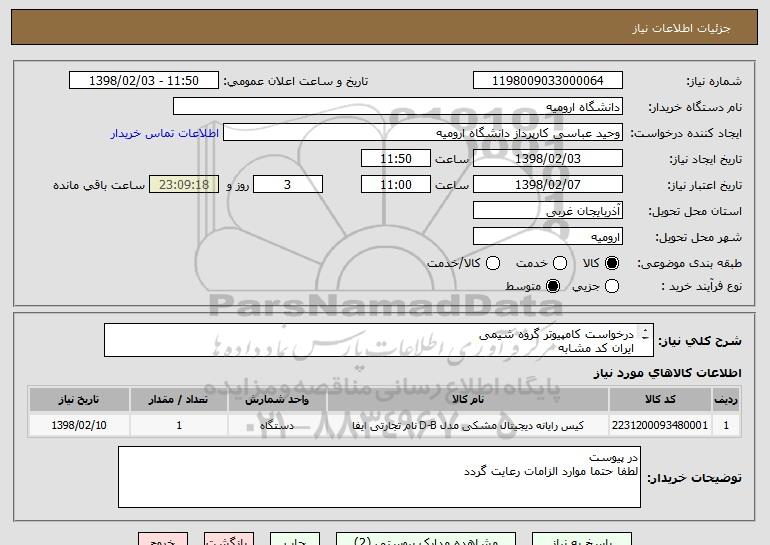Screen dimensions: 770x545
Task: Click the تاریخ نیاز column header
Action: tap(79, 399)
